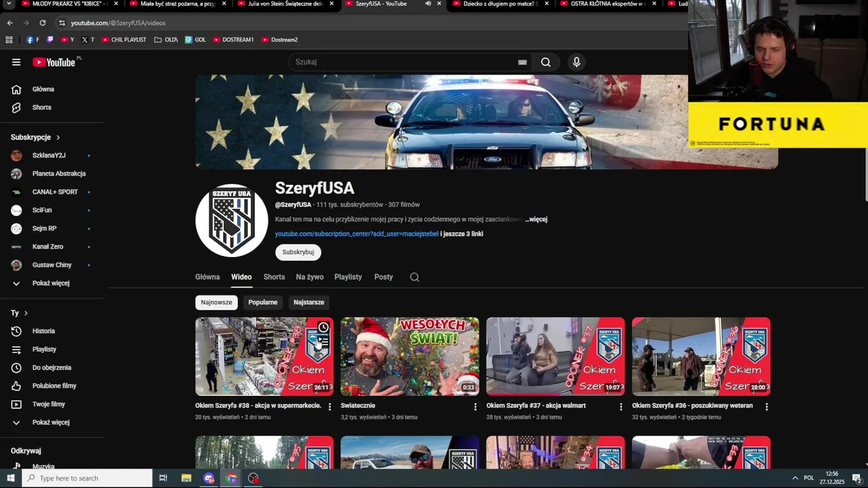
Task: Open the YouTube hamburger guide menu
Action: (16, 62)
